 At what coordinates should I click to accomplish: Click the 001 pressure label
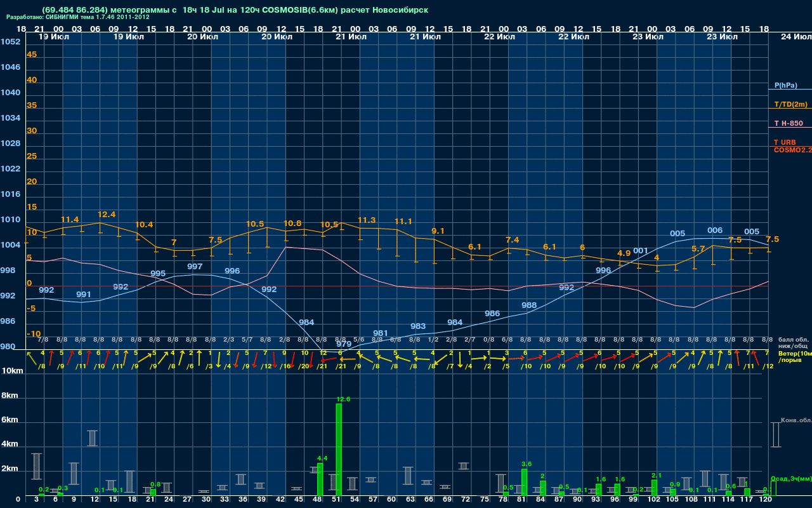click(641, 251)
